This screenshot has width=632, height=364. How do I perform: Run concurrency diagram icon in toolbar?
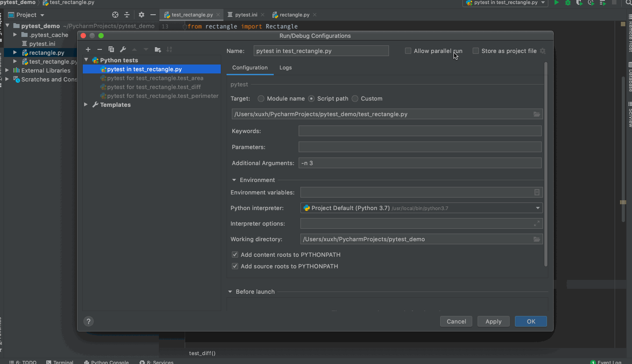pos(603,3)
